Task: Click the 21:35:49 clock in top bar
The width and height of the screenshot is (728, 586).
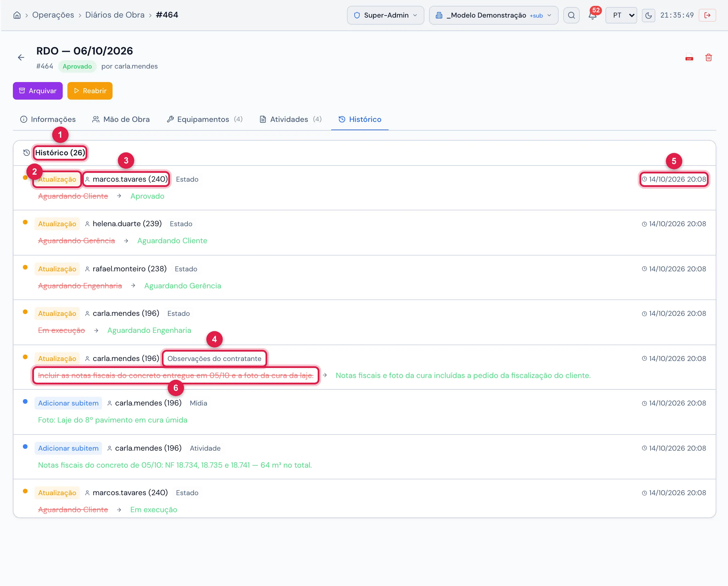Action: coord(677,15)
